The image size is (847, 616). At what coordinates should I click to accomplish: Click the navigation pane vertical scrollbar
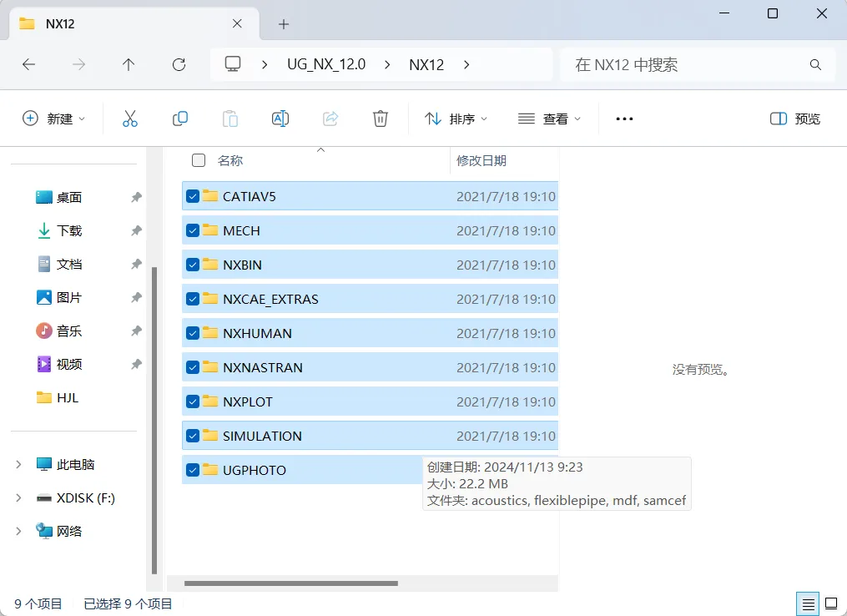click(x=154, y=421)
